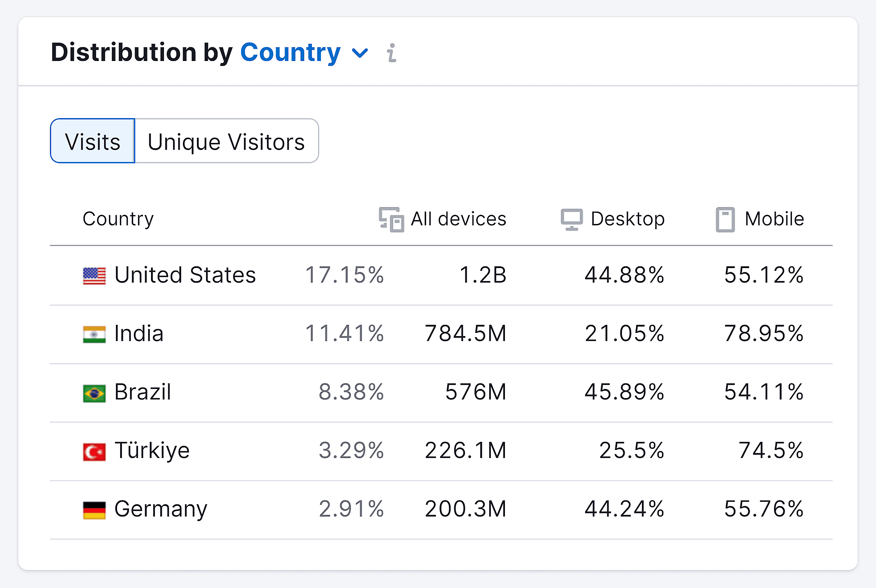
Task: Click the Mobile column header
Action: pyautogui.click(x=774, y=219)
